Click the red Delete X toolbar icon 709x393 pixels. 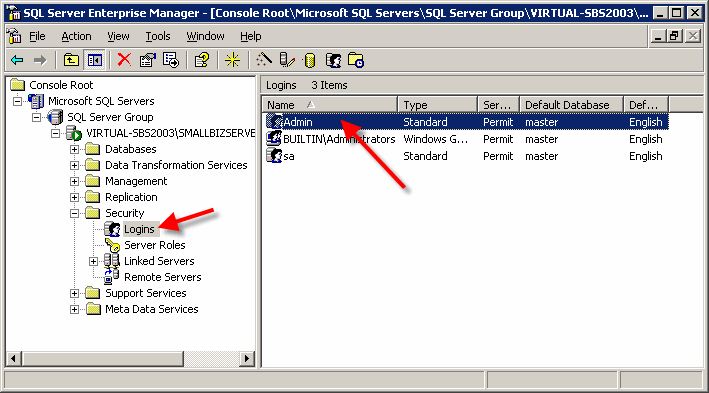(x=124, y=60)
